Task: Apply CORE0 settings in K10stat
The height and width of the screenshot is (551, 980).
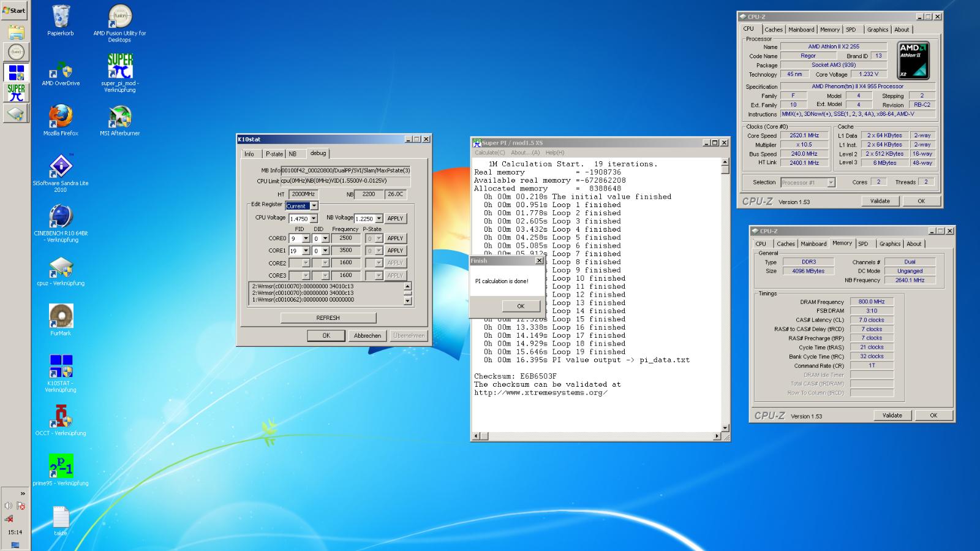Action: tap(395, 238)
